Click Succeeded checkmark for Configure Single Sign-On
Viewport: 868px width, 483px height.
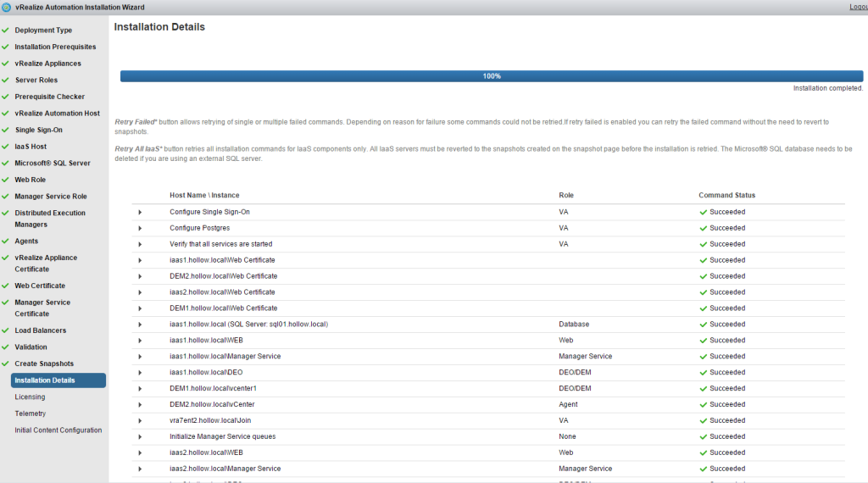click(703, 212)
